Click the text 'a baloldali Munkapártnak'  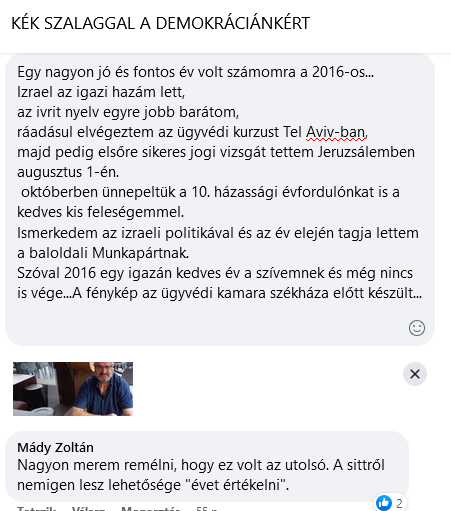pyautogui.click(x=103, y=253)
